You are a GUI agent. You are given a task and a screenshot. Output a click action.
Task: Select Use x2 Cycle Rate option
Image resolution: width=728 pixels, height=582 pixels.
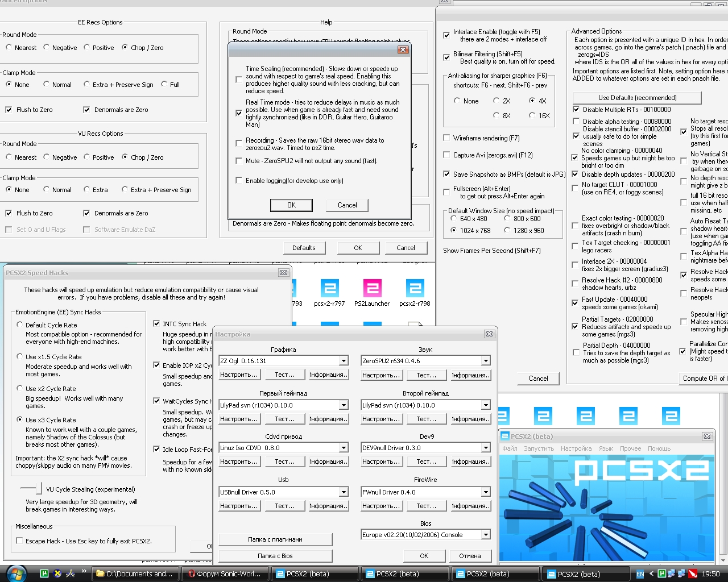(20, 388)
